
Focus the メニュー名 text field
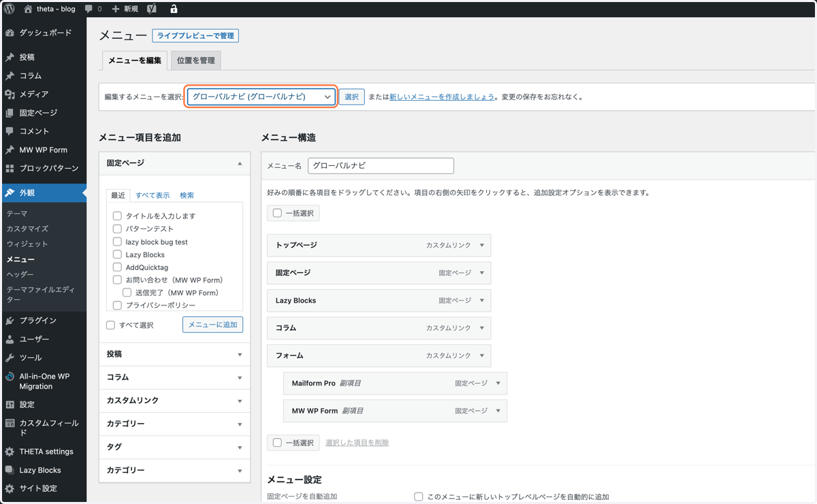(381, 166)
